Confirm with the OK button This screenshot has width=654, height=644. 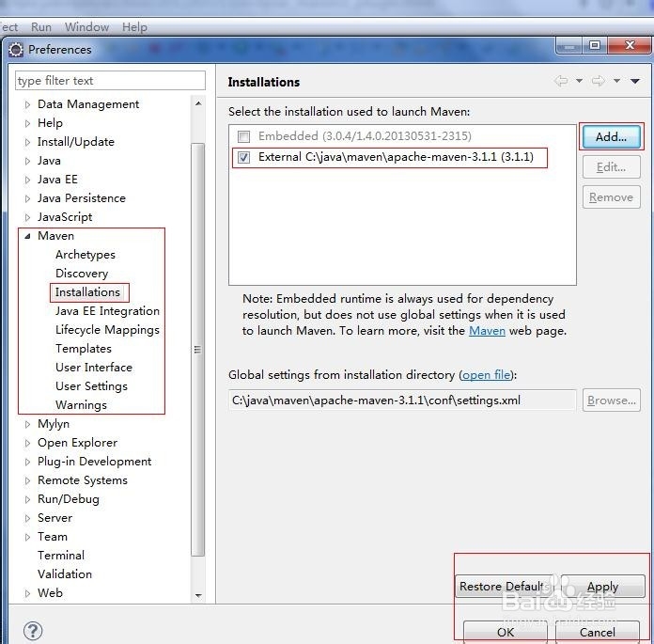point(506,632)
